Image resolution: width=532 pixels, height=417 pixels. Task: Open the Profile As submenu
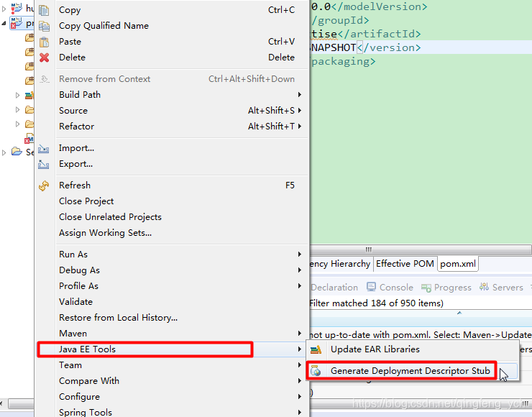point(173,286)
